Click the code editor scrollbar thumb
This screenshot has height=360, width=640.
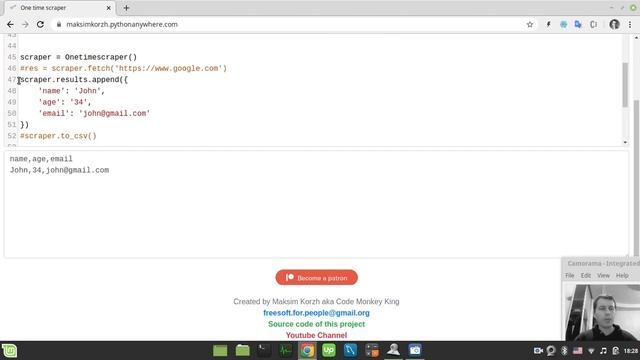click(x=625, y=85)
